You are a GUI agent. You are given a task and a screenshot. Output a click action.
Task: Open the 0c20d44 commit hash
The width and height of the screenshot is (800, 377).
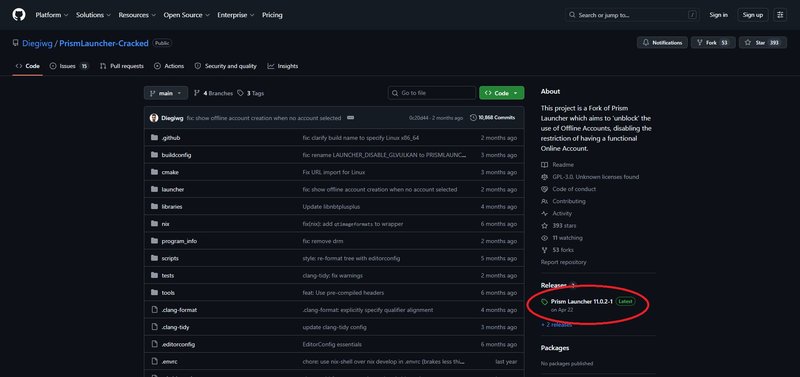tap(418, 118)
